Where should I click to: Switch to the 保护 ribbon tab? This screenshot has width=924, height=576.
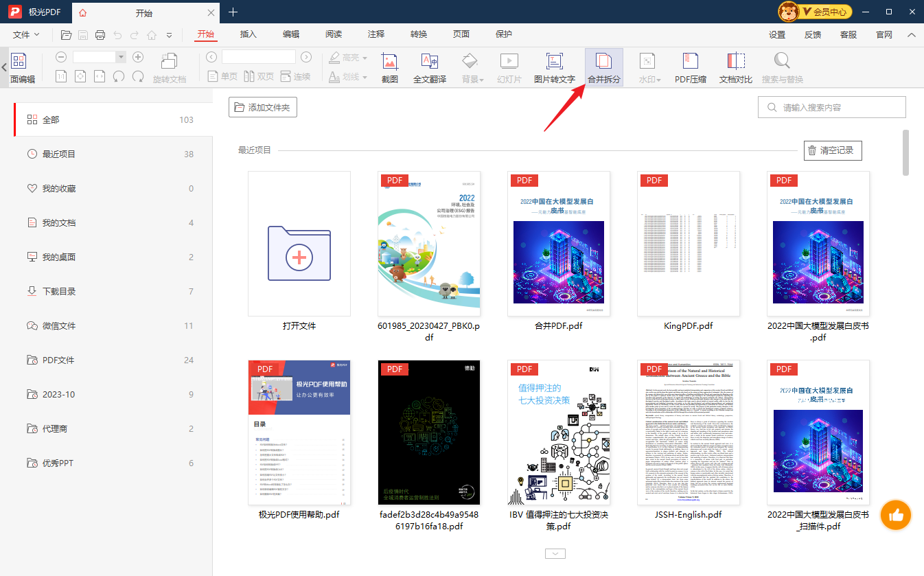(x=504, y=35)
